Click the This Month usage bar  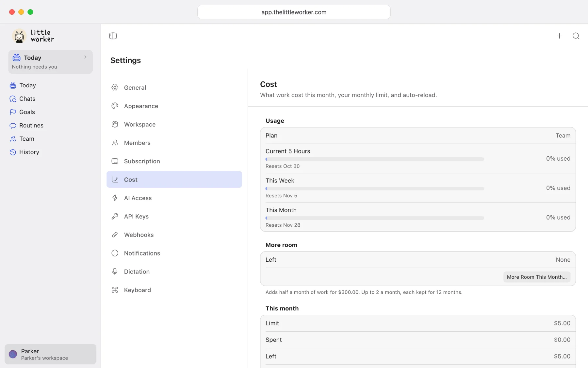(375, 218)
